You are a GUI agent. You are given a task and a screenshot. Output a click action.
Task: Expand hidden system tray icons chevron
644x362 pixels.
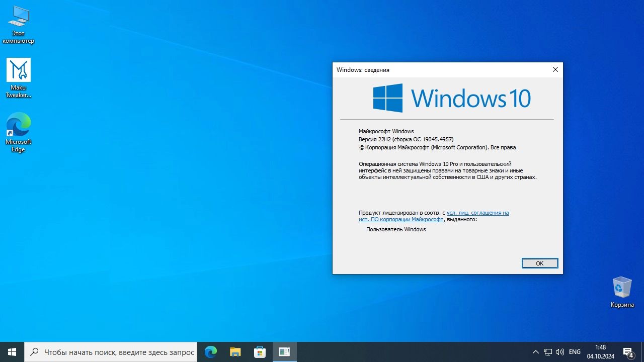[x=535, y=352]
